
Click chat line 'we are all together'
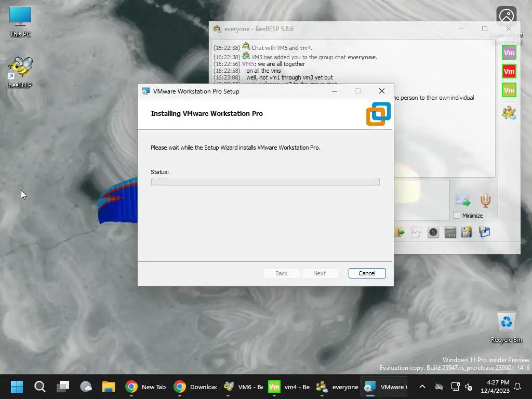pos(281,64)
